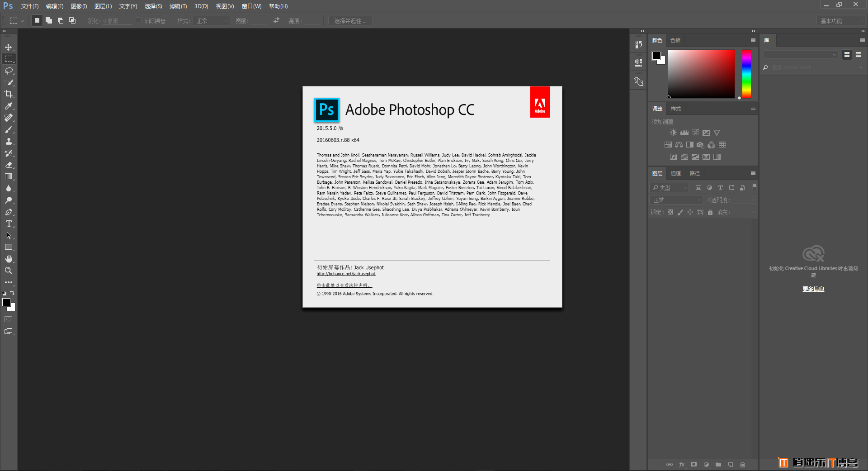Click the swap width and height button
Image resolution: width=868 pixels, height=471 pixels.
pos(276,20)
